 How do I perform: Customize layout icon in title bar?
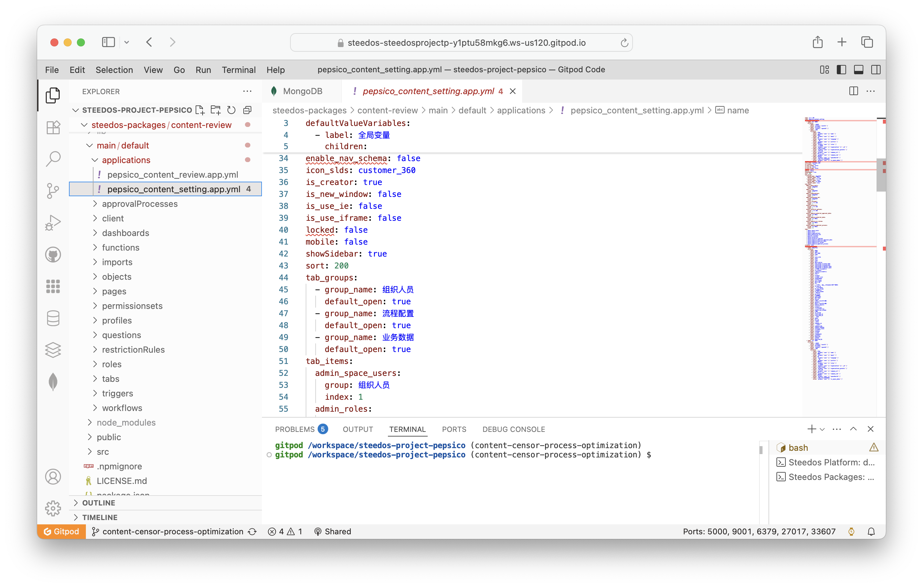pyautogui.click(x=824, y=69)
